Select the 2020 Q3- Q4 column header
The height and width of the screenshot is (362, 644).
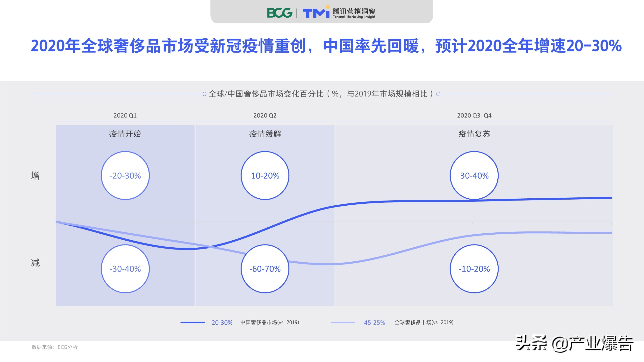(x=474, y=115)
